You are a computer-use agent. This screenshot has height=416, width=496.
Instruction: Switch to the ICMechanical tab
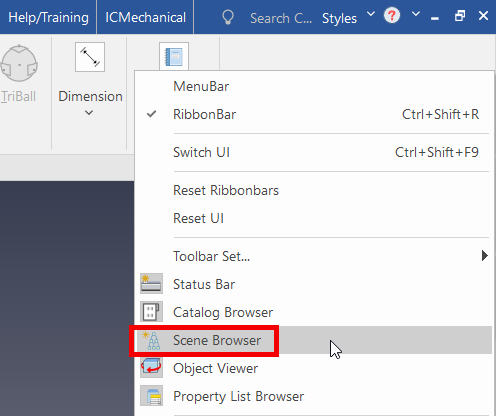pos(145,17)
